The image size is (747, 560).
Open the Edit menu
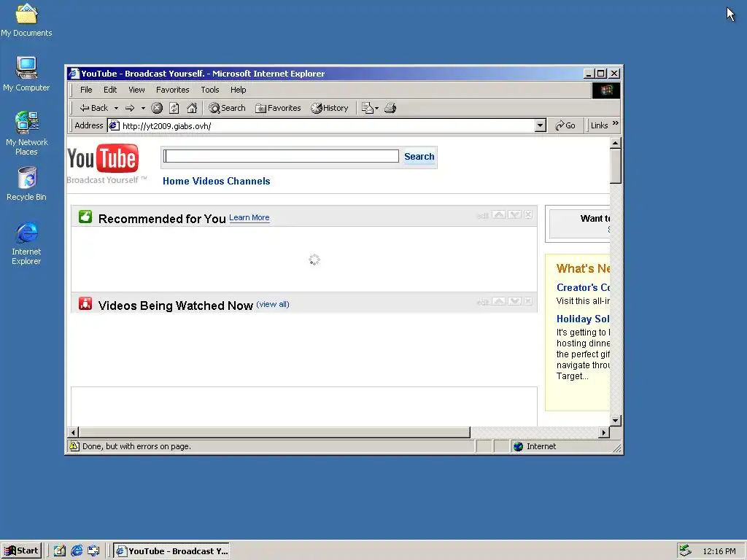point(110,90)
